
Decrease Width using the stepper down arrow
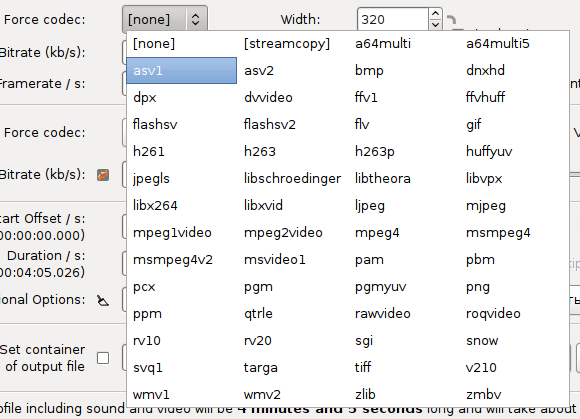point(435,25)
